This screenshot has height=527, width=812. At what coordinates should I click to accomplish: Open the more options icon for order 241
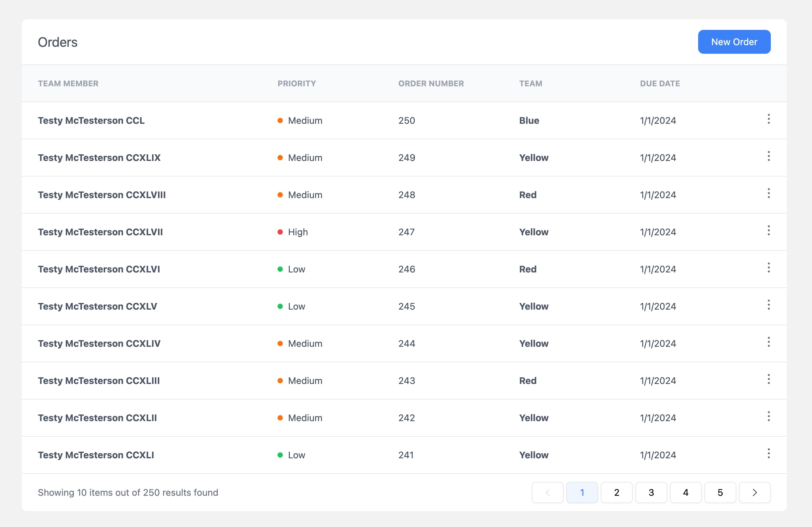coord(768,454)
